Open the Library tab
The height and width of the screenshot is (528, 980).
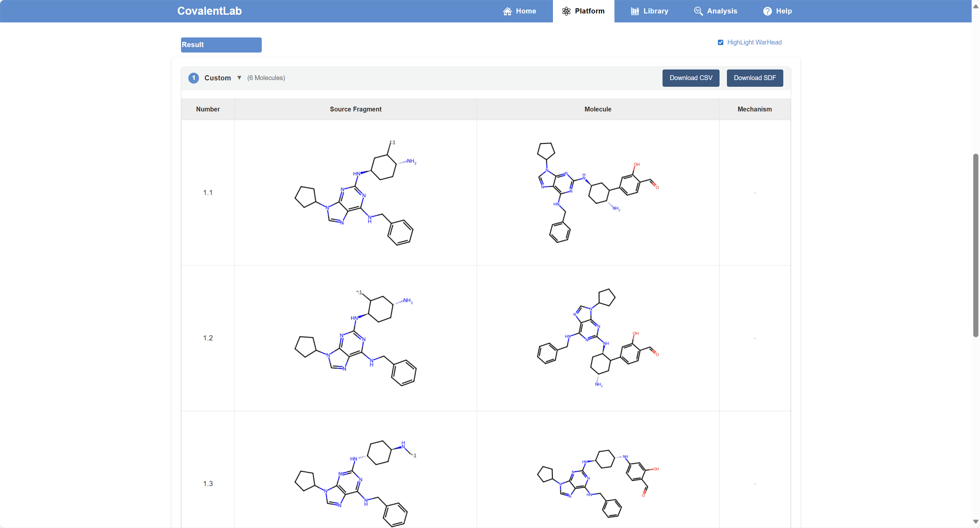click(655, 11)
